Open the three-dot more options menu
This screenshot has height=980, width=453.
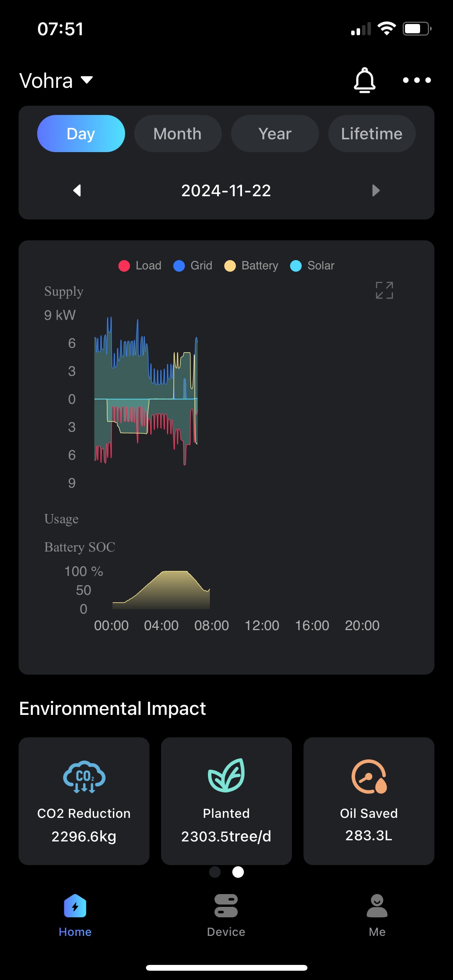tap(417, 80)
